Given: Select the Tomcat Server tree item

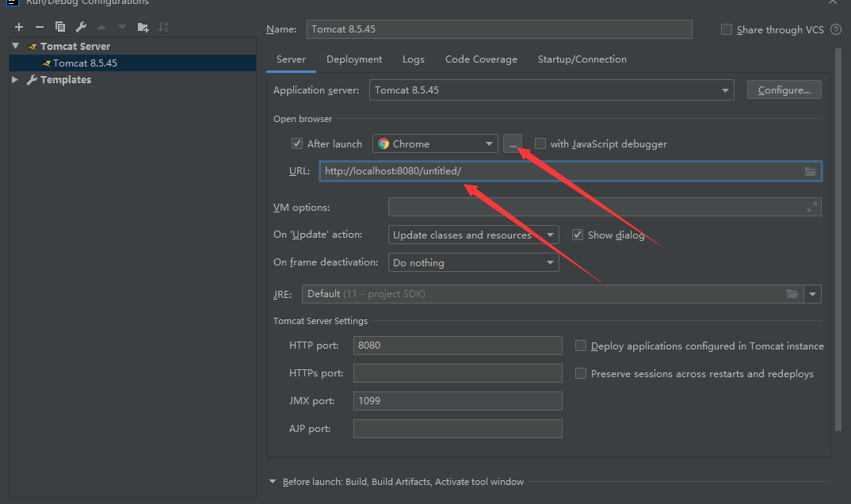Looking at the screenshot, I should [x=75, y=47].
